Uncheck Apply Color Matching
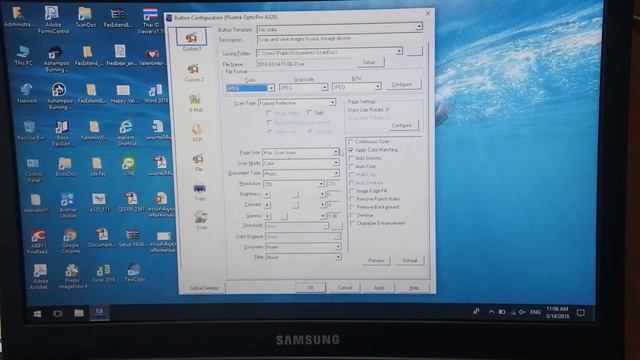 pyautogui.click(x=351, y=150)
